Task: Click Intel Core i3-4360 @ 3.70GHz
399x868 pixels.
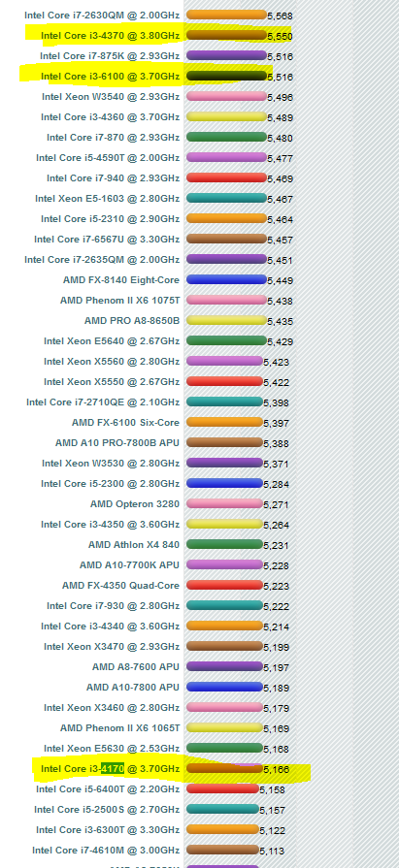Action: click(x=111, y=117)
